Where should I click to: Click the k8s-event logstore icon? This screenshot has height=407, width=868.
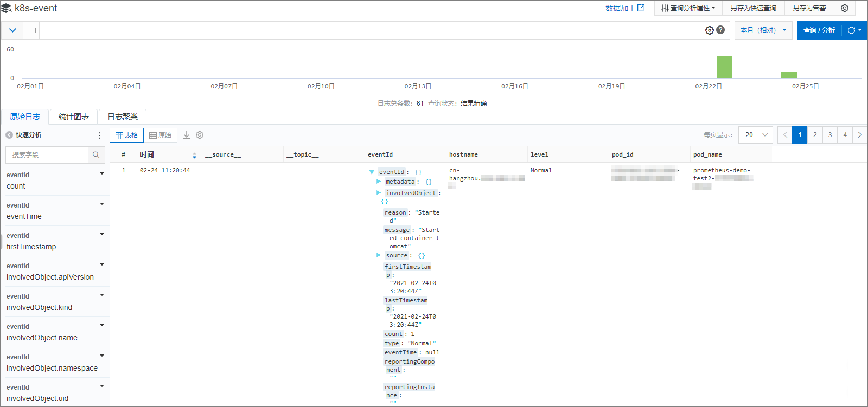[7, 8]
